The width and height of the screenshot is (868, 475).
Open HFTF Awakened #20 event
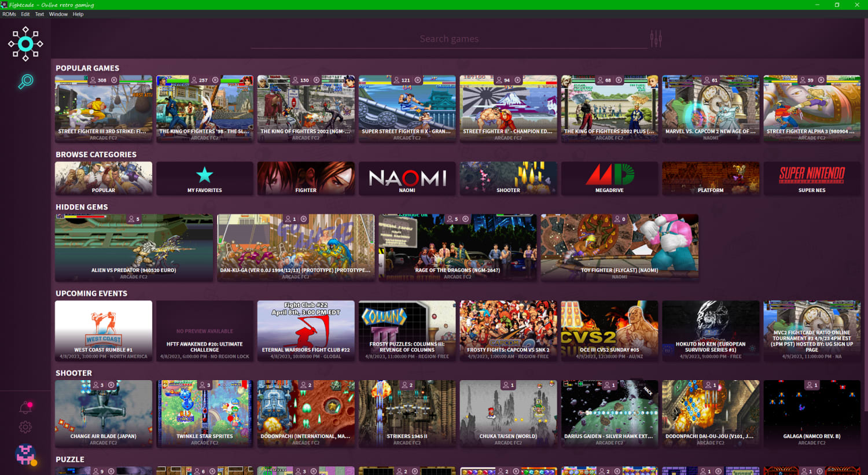tap(205, 331)
